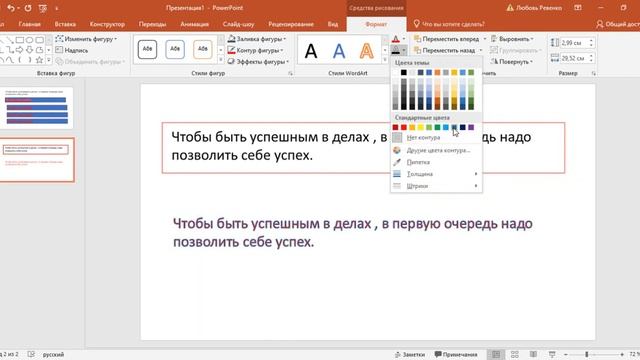Select the rectangle shape in shapes gallery
This screenshot has height=360, width=640.
click(20, 40)
